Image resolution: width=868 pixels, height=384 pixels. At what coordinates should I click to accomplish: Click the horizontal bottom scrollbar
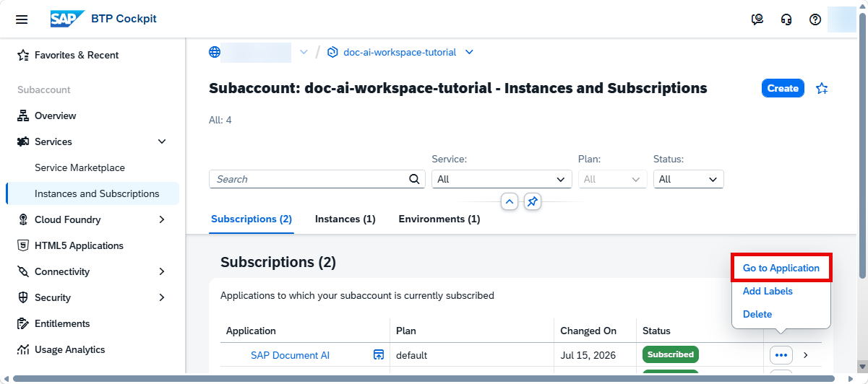(x=424, y=378)
